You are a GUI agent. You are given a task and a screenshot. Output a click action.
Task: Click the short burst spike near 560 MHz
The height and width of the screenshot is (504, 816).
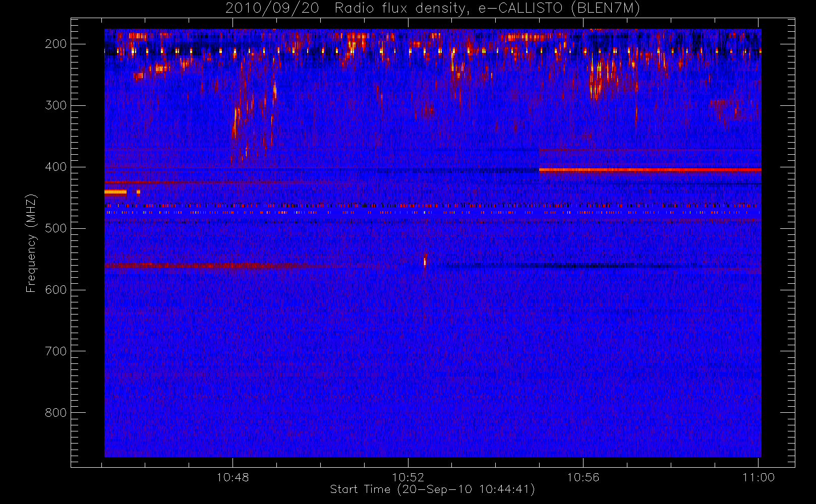[425, 261]
